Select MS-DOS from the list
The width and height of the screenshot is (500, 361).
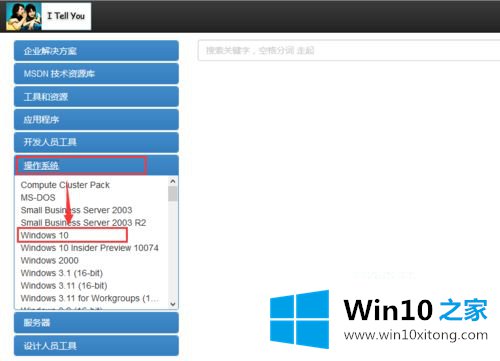(38, 198)
